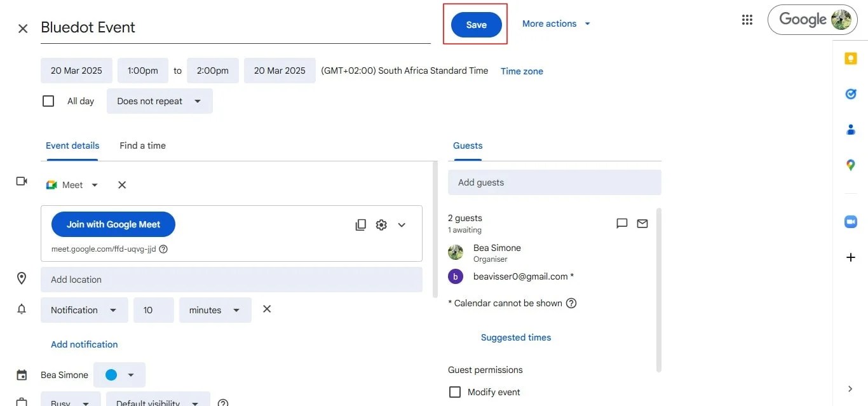Open Google Tasks side panel icon
Image resolution: width=868 pixels, height=406 pixels.
point(851,94)
